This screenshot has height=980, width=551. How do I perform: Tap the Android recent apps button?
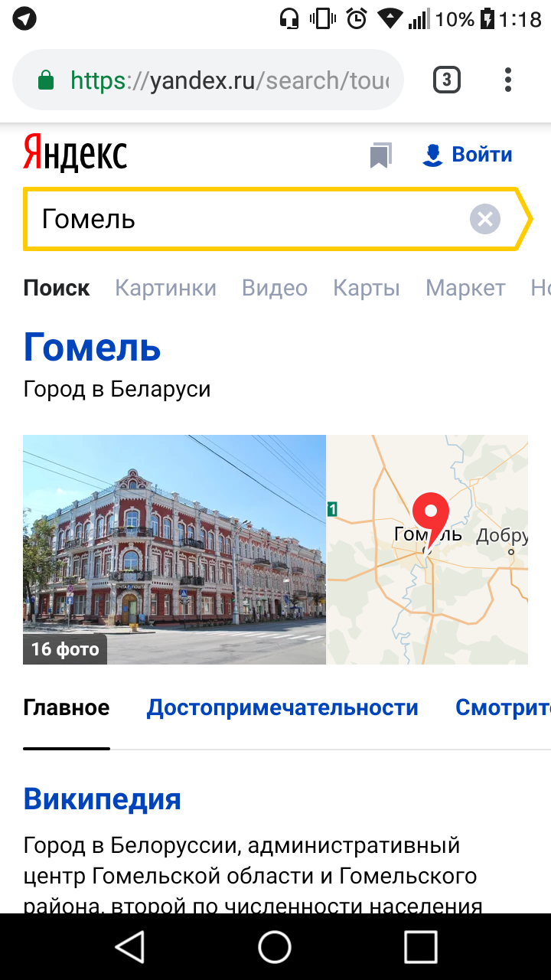420,946
